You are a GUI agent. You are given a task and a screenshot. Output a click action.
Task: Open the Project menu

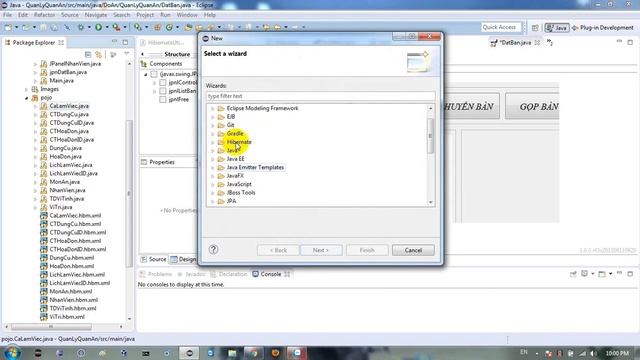145,15
